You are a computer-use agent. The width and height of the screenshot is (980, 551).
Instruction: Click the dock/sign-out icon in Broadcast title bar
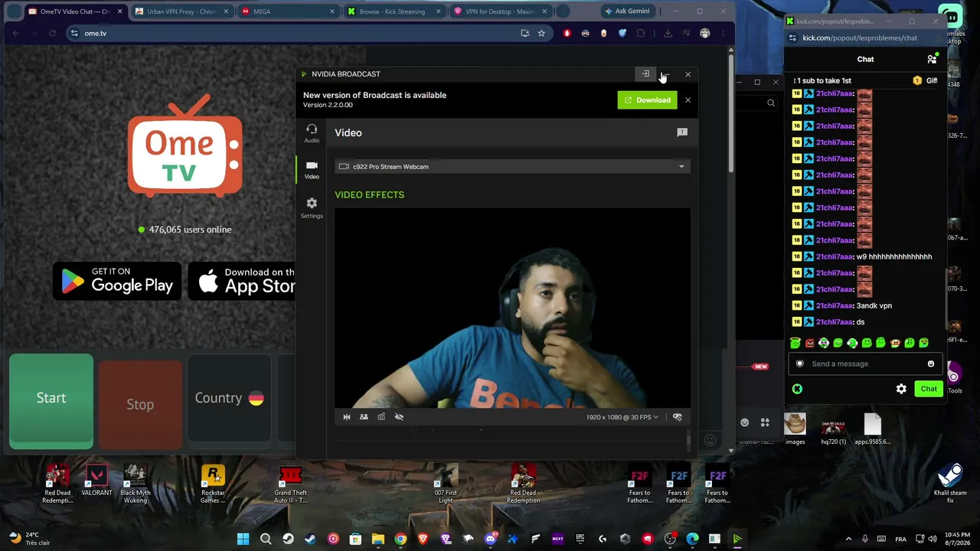click(x=645, y=74)
